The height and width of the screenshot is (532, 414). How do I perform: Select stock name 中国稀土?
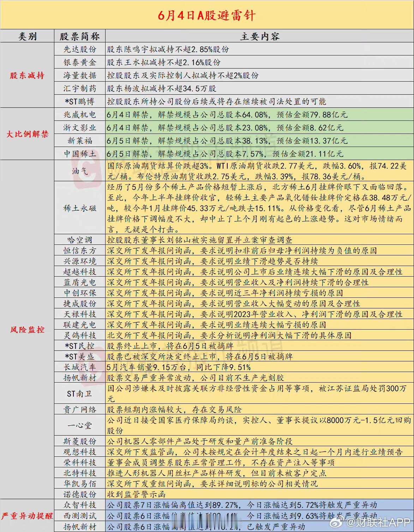coord(80,154)
